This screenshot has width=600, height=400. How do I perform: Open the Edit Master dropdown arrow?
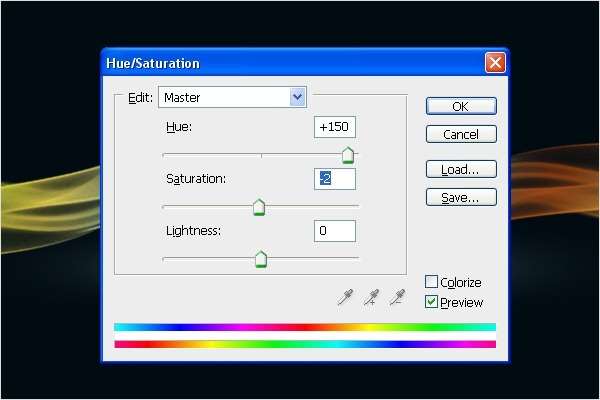[297, 97]
